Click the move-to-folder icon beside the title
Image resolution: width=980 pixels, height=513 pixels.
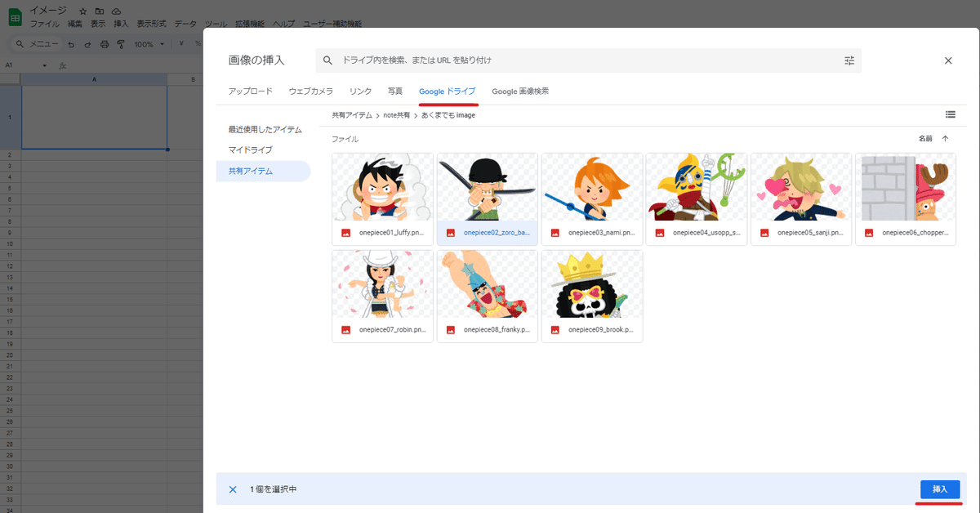(x=99, y=11)
